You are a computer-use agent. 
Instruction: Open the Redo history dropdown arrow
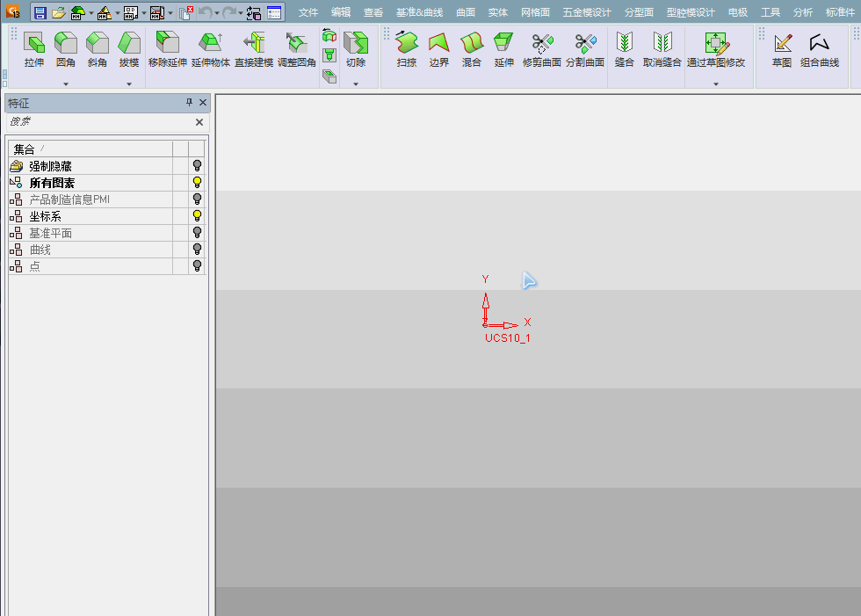click(241, 12)
